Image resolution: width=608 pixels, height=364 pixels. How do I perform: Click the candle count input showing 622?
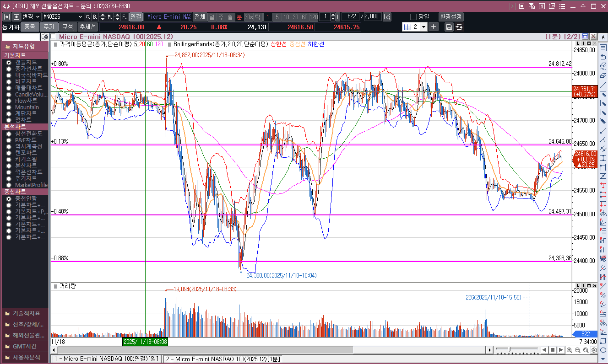[351, 17]
